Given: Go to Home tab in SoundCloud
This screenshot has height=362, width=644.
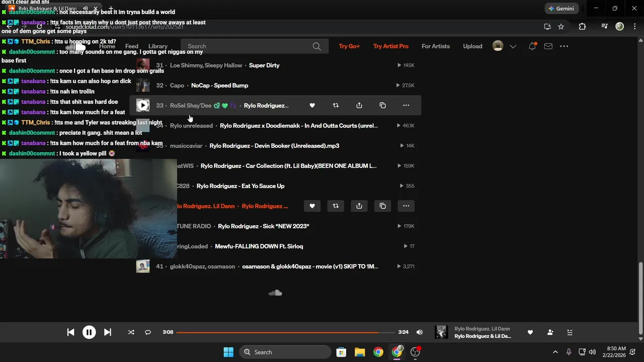Looking at the screenshot, I should 107,46.
